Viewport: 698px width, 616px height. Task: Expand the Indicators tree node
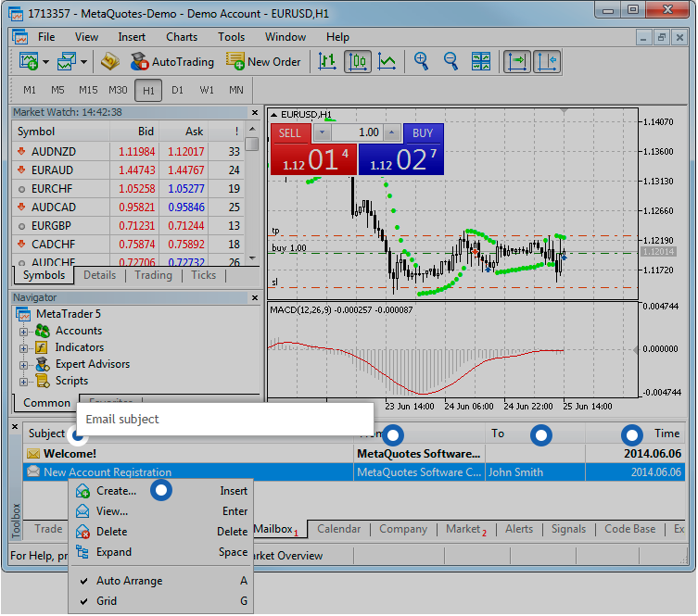[x=23, y=348]
